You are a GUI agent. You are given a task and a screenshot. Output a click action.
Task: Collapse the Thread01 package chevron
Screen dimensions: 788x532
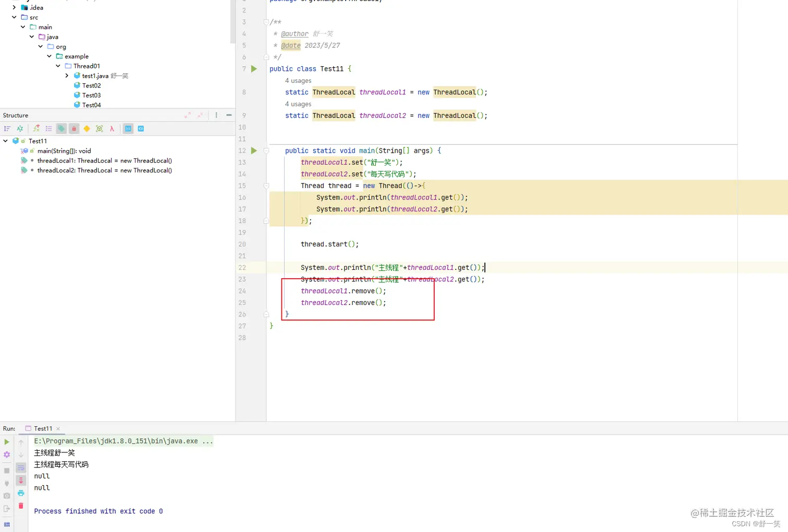(x=58, y=66)
